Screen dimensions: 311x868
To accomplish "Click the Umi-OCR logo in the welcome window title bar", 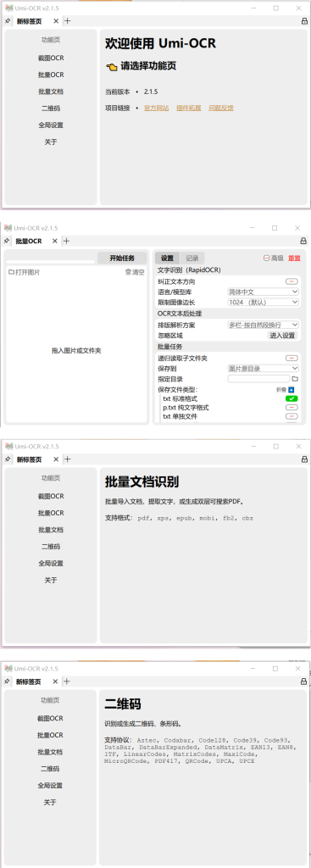I will pyautogui.click(x=8, y=8).
